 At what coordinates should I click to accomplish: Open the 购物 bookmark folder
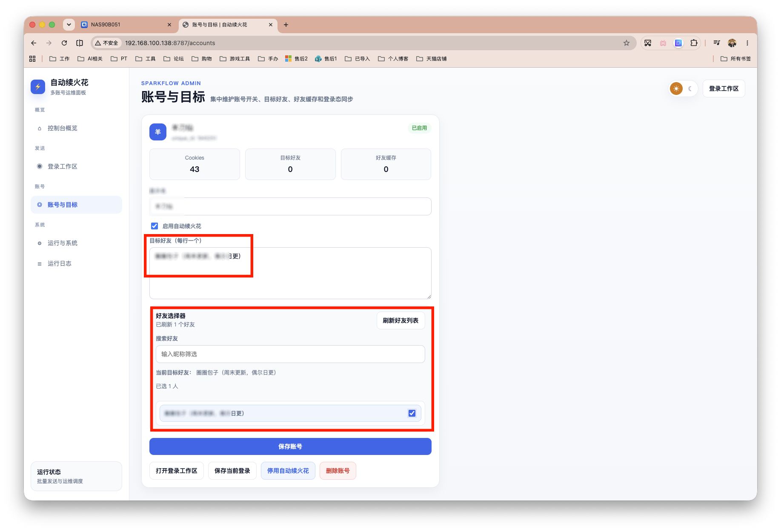point(202,59)
